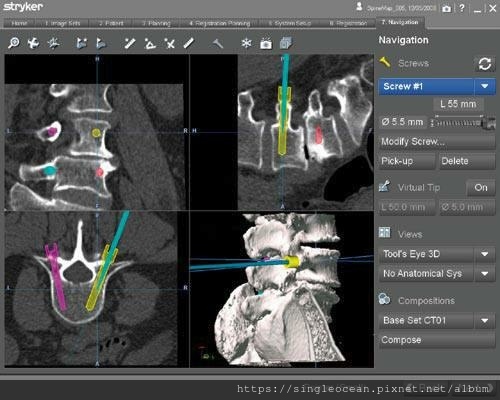
Task: Click the add landmark flag icon
Action: (81, 43)
